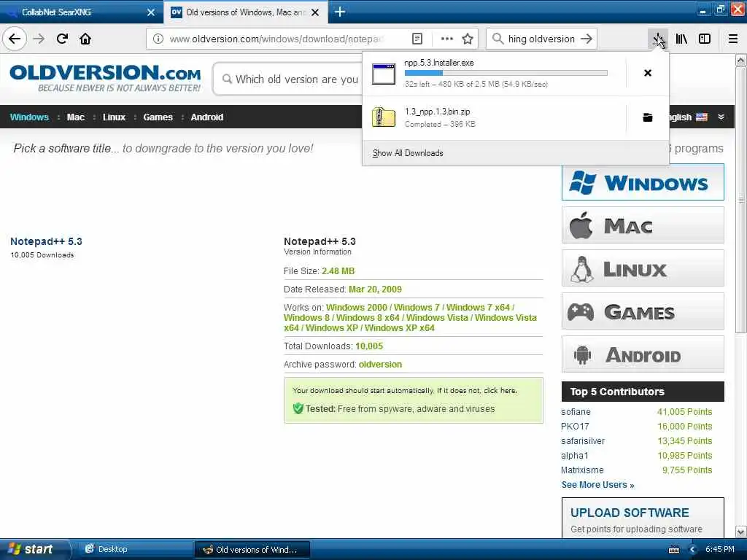The width and height of the screenshot is (747, 560).
Task: Select the Old versions of Wind... taskbar button
Action: [x=252, y=550]
